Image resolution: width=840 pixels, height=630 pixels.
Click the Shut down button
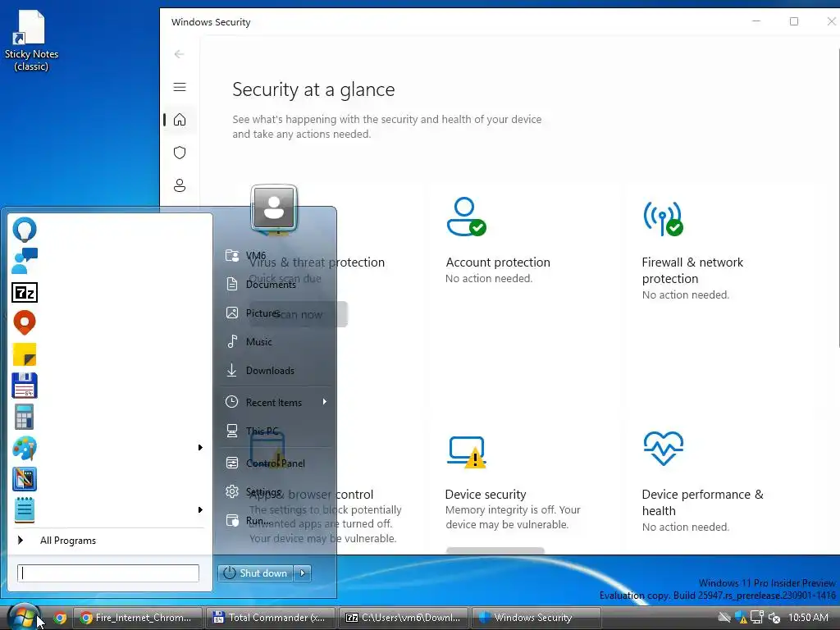click(256, 573)
